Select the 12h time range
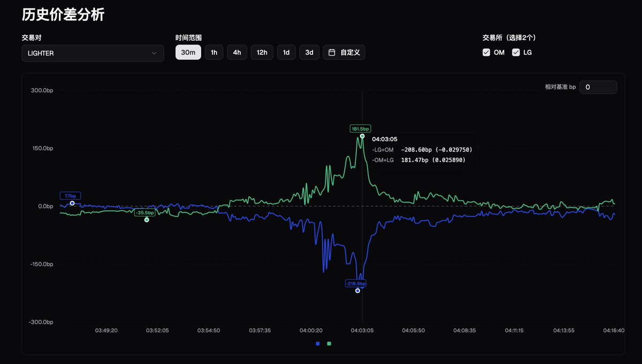Image resolution: width=642 pixels, height=364 pixels. 262,52
